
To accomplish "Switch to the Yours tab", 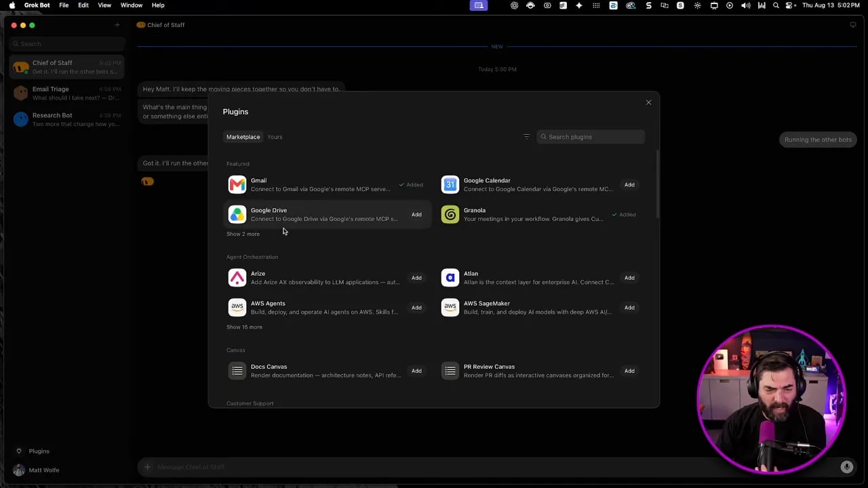I will tap(275, 137).
